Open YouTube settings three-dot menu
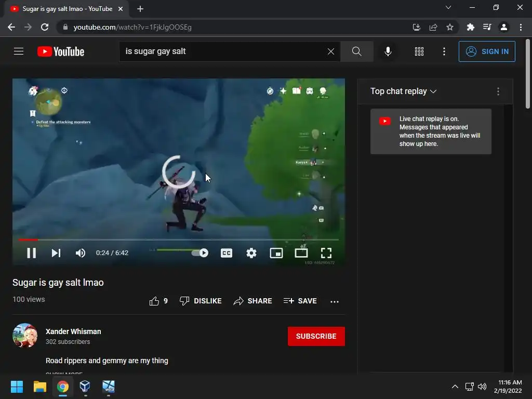532x399 pixels. pyautogui.click(x=444, y=51)
